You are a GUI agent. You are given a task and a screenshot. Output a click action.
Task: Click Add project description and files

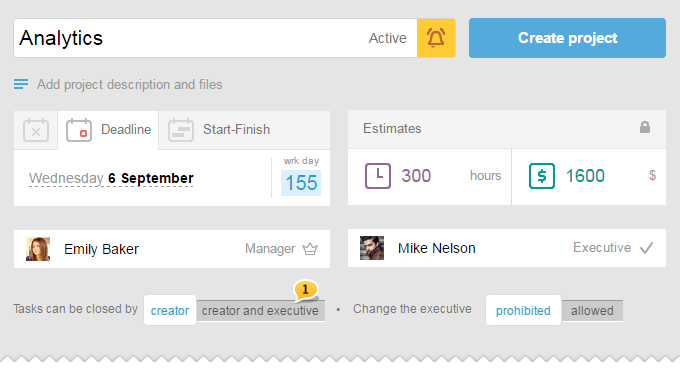click(129, 84)
